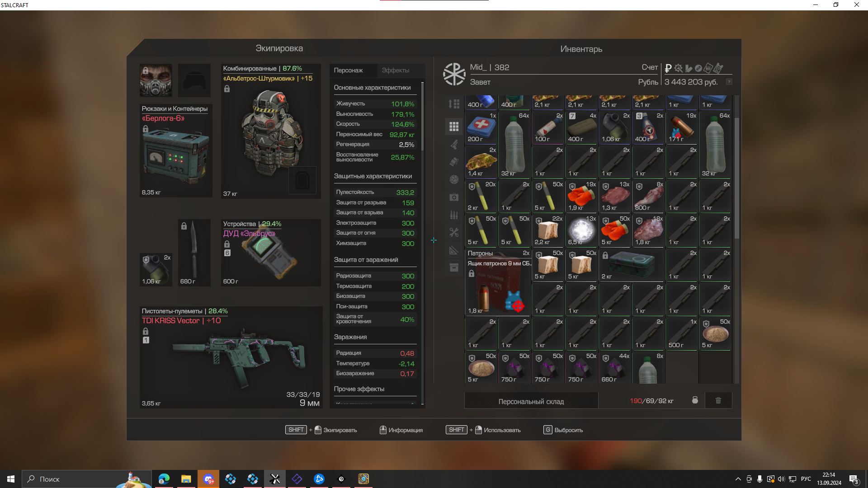The height and width of the screenshot is (488, 868).
Task: Filter inventory by grenades
Action: 454,162
